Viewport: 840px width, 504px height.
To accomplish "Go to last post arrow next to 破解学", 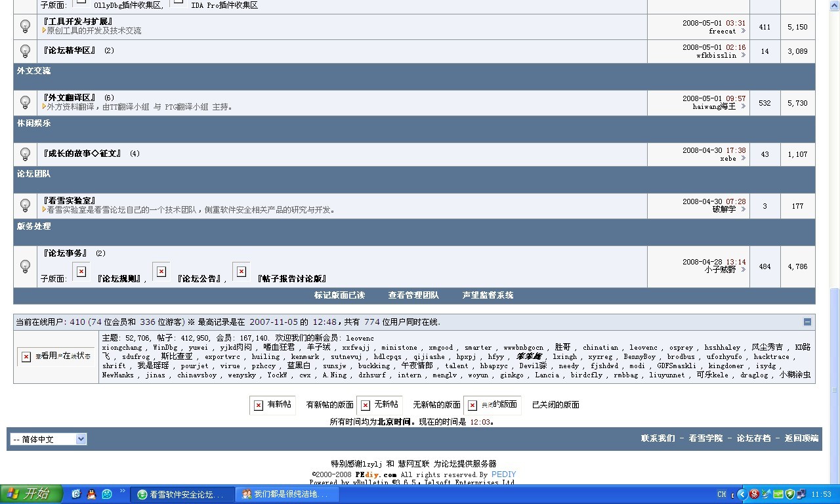I will click(743, 210).
